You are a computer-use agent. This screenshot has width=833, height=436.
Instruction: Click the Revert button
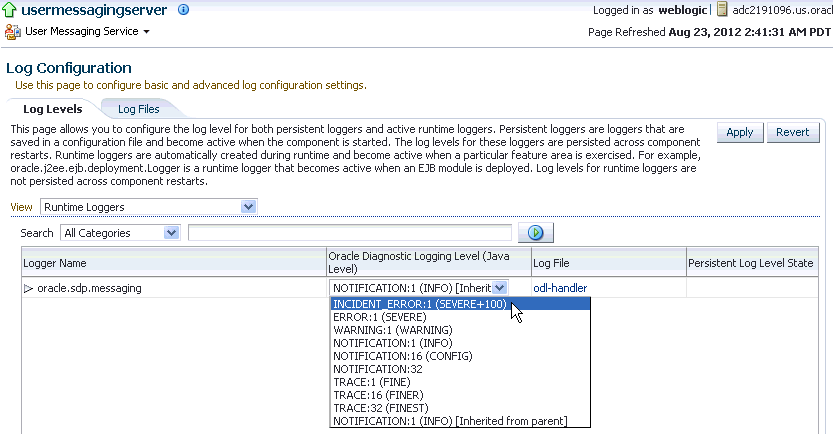tap(793, 132)
